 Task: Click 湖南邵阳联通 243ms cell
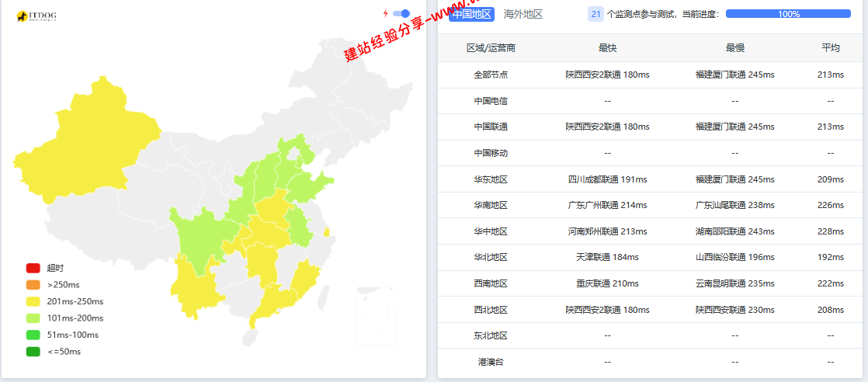point(735,231)
